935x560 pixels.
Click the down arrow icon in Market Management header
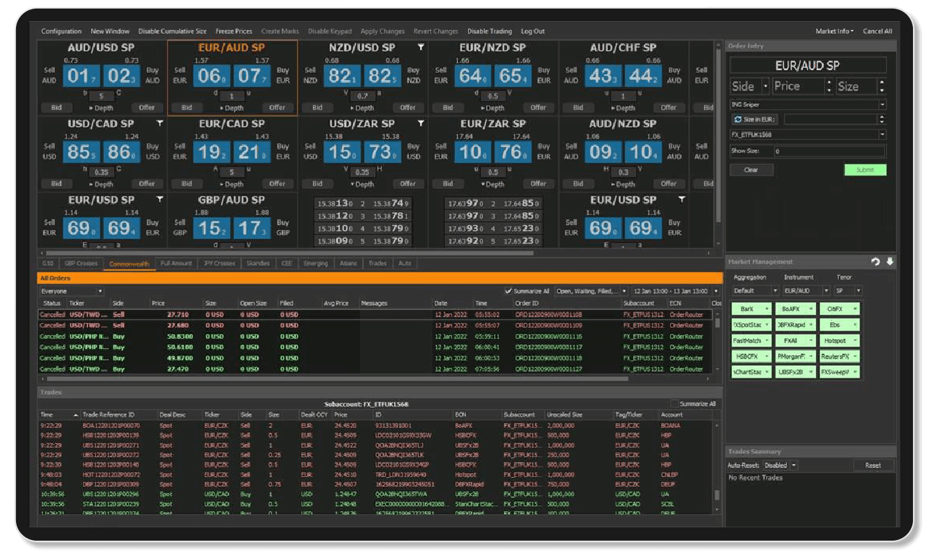point(890,262)
